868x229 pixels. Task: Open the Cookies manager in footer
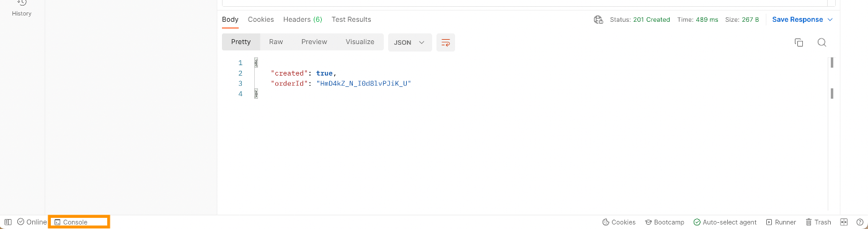pos(619,222)
